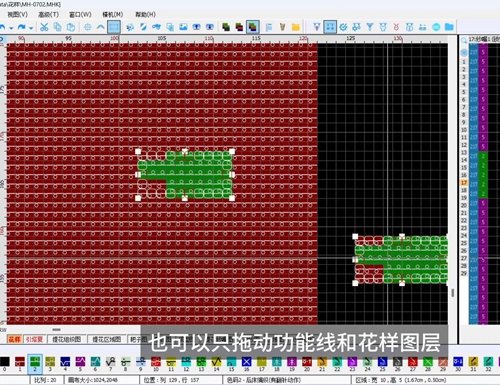This screenshot has height=385, width=500.
Task: Click the blue folder icon at toolbar end
Action: 449,27
